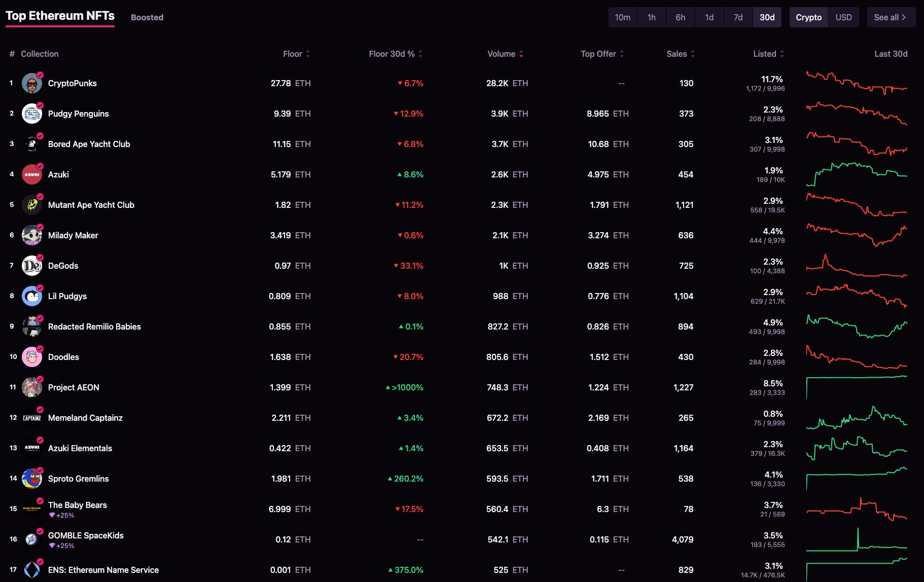Open the Milady Maker avatar icon
The width and height of the screenshot is (924, 582).
pyautogui.click(x=32, y=235)
